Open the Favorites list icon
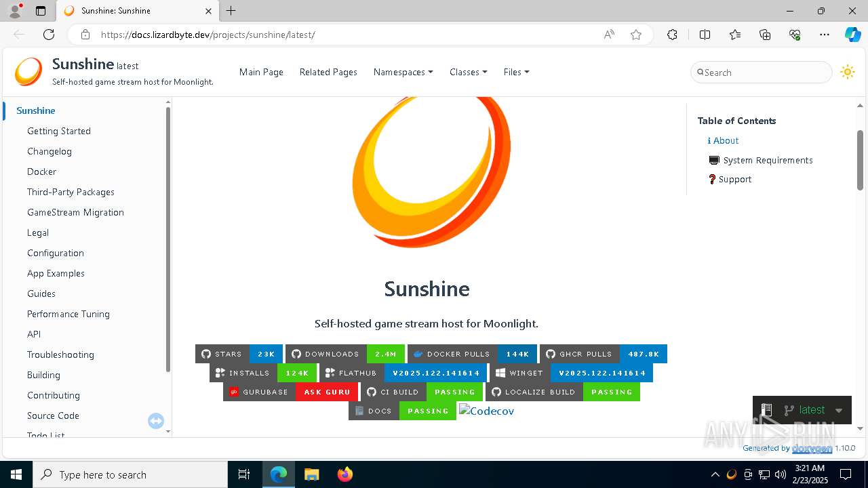This screenshot has height=488, width=868. [735, 35]
